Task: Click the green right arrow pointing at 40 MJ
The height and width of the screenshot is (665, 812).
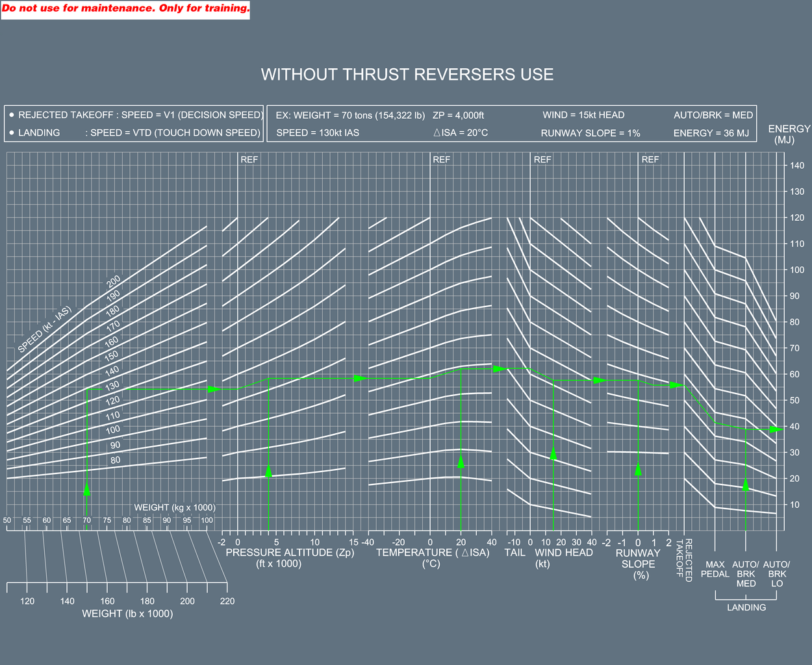Action: [776, 429]
